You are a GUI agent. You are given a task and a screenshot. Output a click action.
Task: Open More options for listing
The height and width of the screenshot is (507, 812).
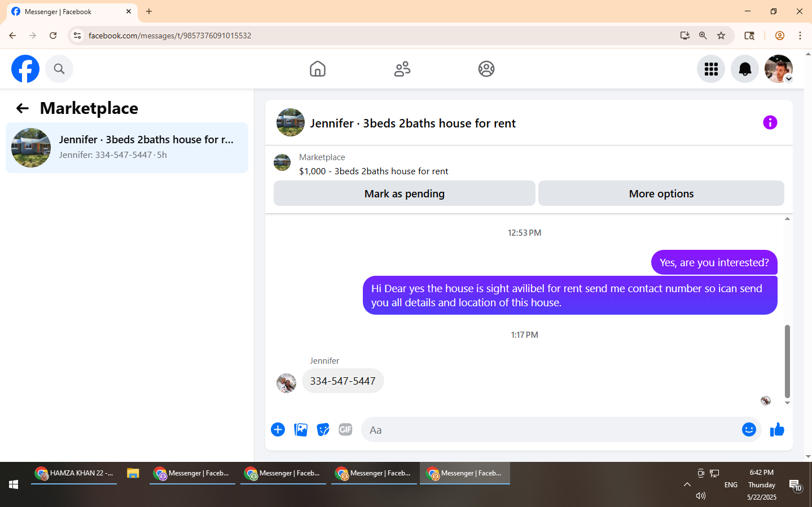click(x=661, y=193)
